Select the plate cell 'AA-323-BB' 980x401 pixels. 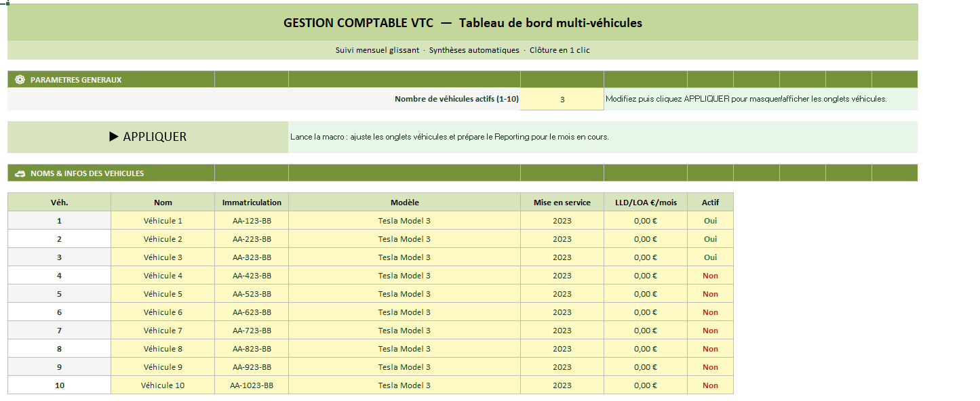252,257
